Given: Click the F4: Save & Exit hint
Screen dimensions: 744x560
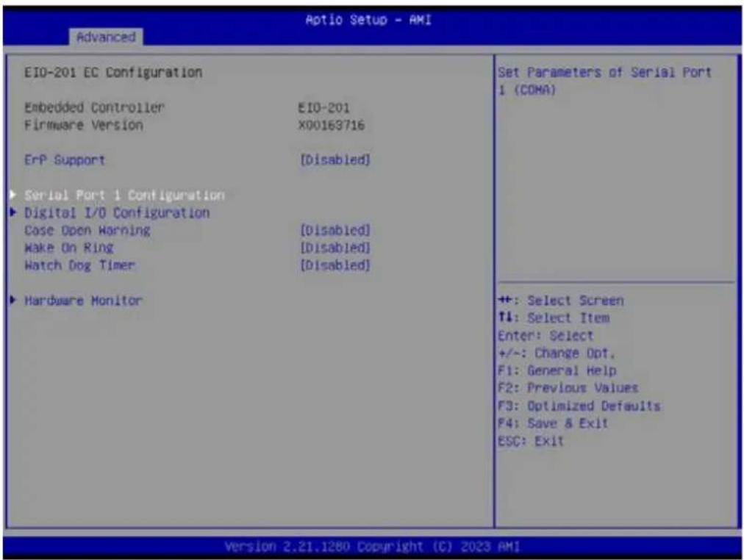Looking at the screenshot, I should [x=553, y=423].
